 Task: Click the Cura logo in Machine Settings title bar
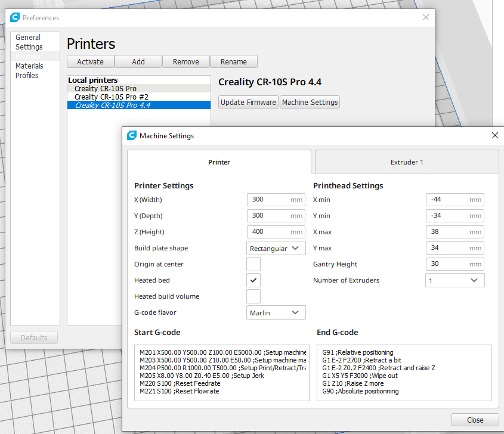[132, 135]
